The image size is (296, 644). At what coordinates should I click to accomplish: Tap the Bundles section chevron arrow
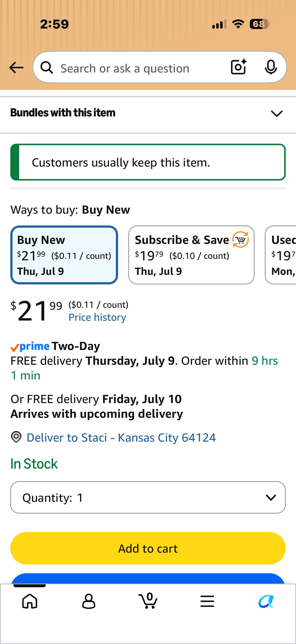(277, 113)
